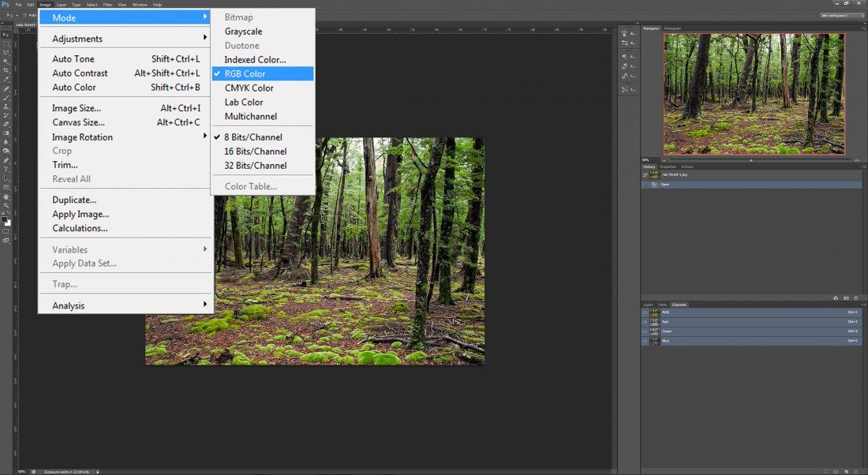The height and width of the screenshot is (475, 868).
Task: Click the camera snapshot icon in History panel
Action: (x=846, y=298)
